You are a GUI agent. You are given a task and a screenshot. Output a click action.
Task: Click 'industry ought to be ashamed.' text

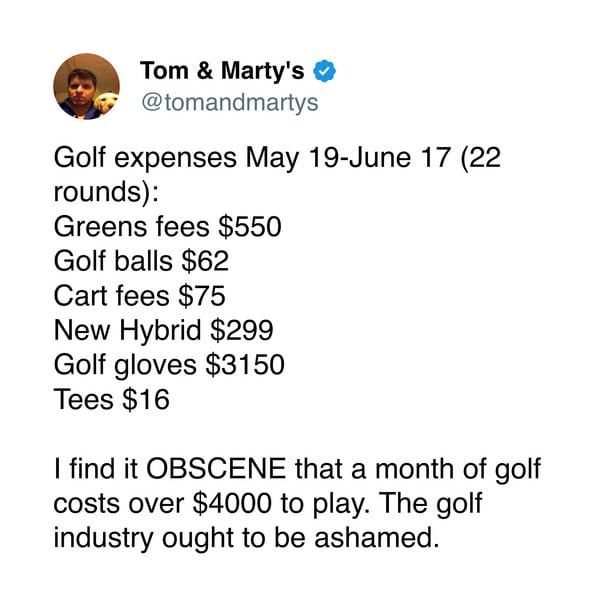point(247,539)
